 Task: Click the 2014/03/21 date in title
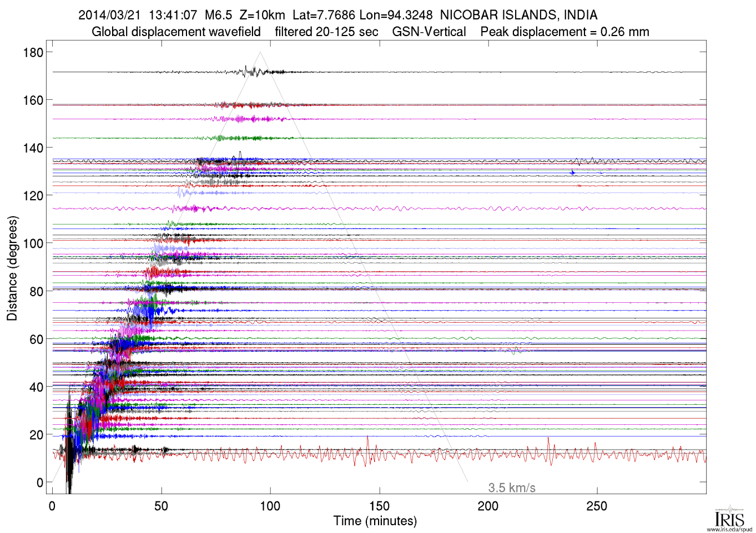click(109, 15)
